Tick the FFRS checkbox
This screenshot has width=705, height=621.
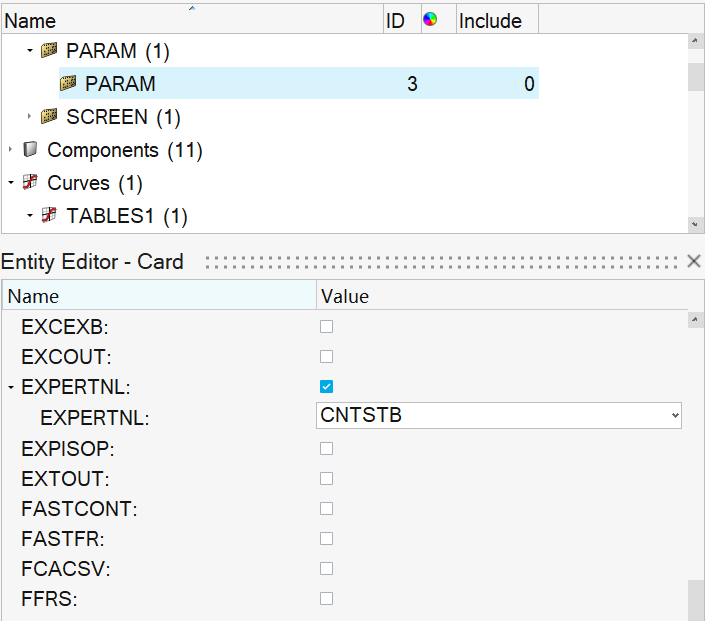coord(326,598)
